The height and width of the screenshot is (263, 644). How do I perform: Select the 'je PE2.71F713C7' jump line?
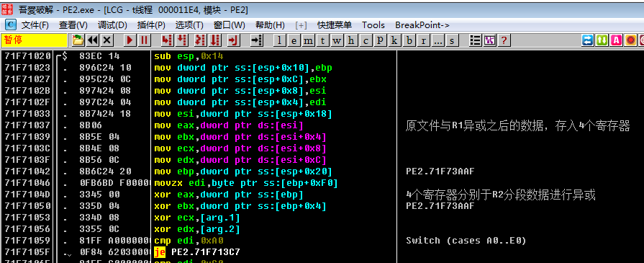coord(196,252)
